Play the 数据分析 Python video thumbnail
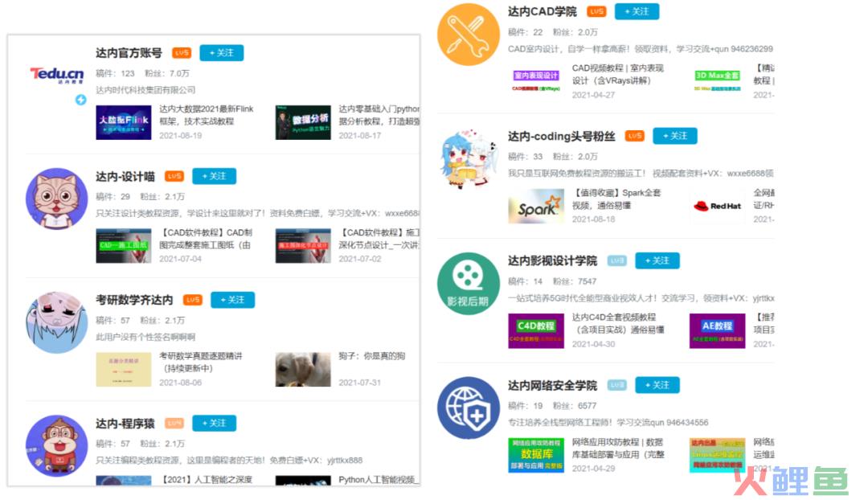Image resolution: width=868 pixels, height=500 pixels. (x=303, y=122)
